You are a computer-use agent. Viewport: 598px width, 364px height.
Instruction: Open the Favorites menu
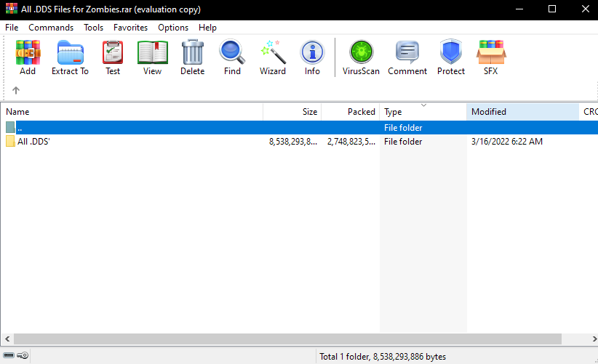click(130, 28)
